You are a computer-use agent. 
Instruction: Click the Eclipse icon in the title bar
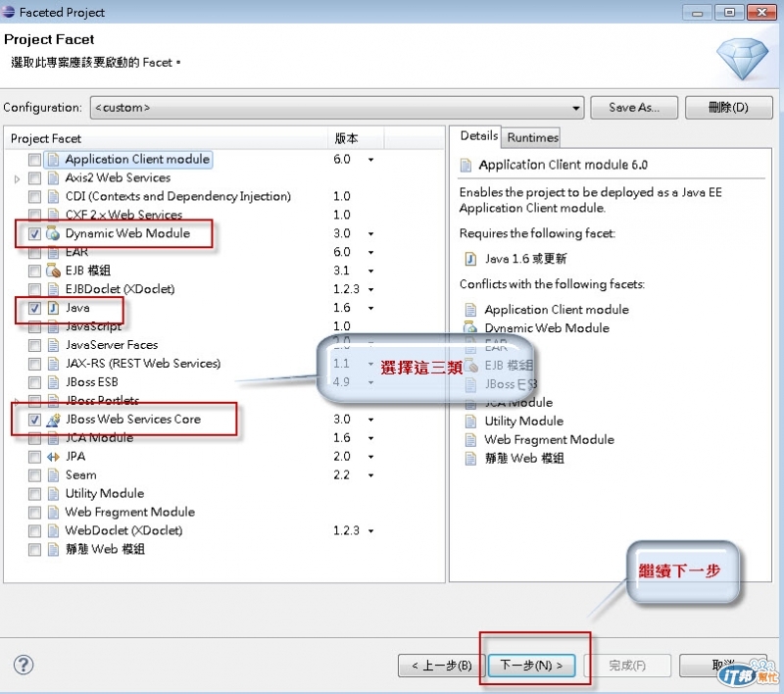click(8, 12)
